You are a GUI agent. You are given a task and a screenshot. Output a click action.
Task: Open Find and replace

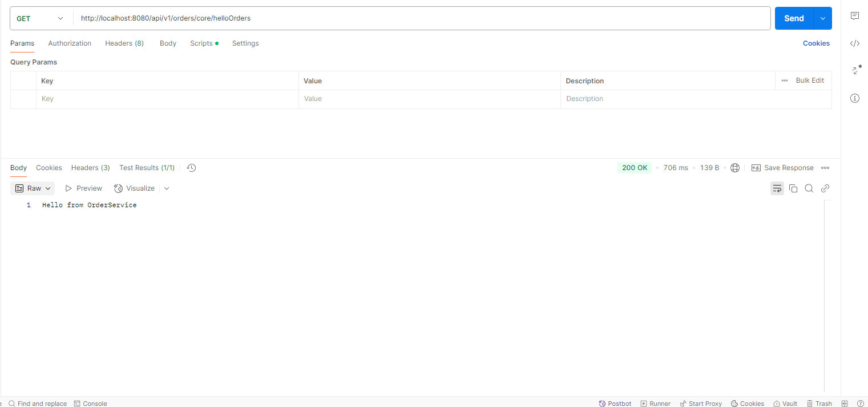[38, 404]
